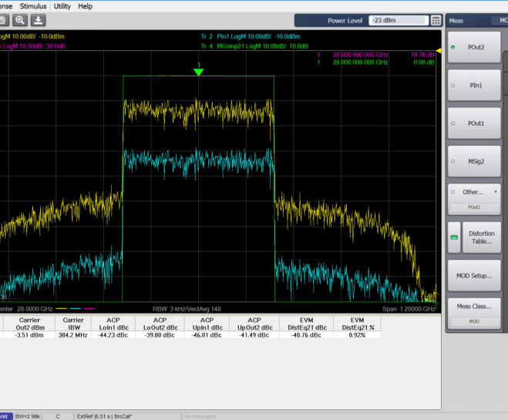Click the ACP LoOut2 value -39.80 dBc
The height and width of the screenshot is (420, 508).
(160, 335)
